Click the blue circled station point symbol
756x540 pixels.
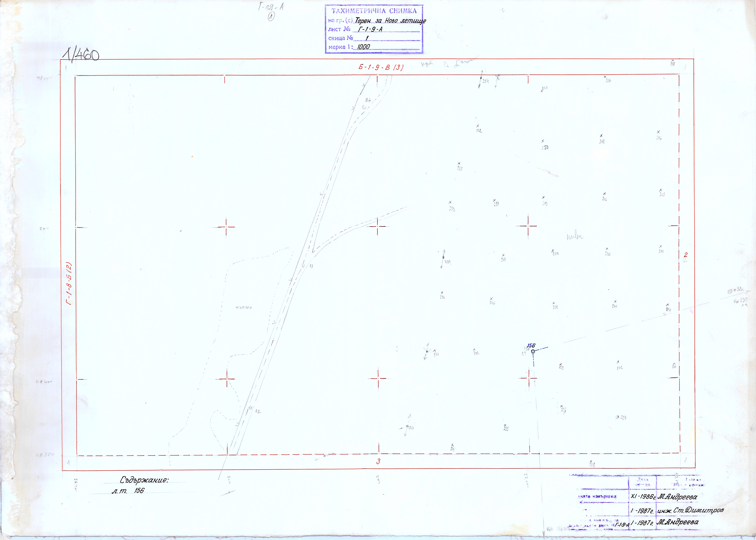tap(533, 351)
